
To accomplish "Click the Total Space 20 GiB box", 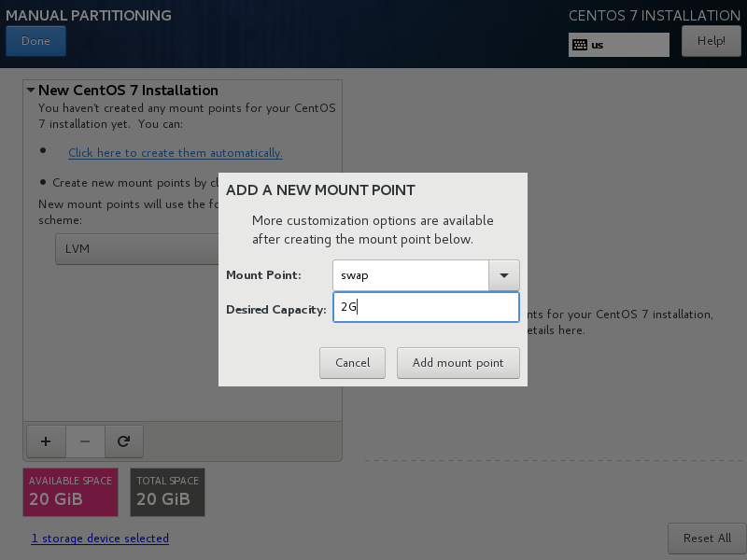I will click(x=168, y=492).
